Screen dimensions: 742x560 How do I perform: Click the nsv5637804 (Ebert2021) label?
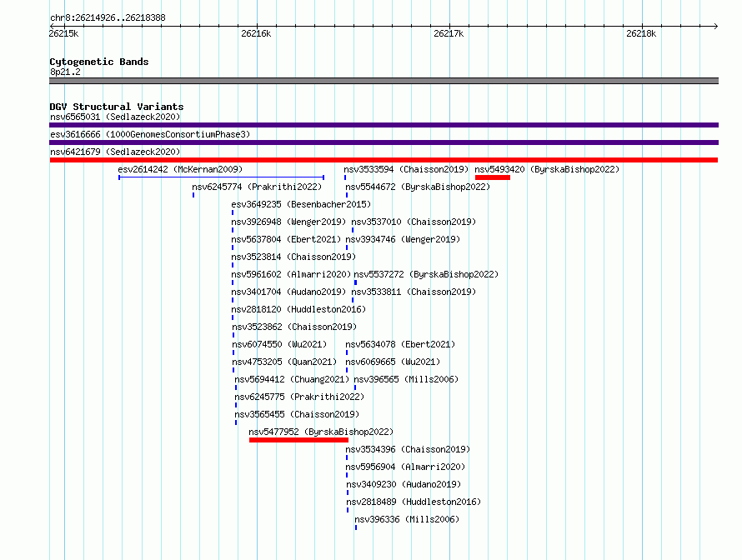(x=286, y=239)
